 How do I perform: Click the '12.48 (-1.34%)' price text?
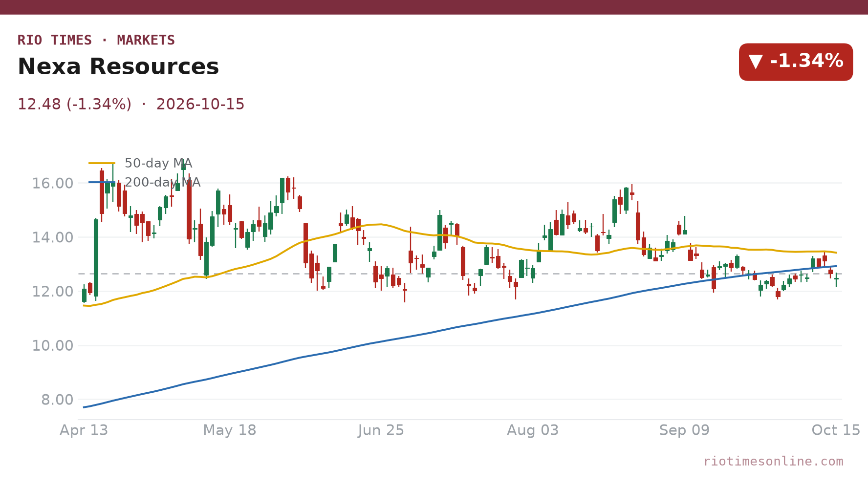coord(74,105)
